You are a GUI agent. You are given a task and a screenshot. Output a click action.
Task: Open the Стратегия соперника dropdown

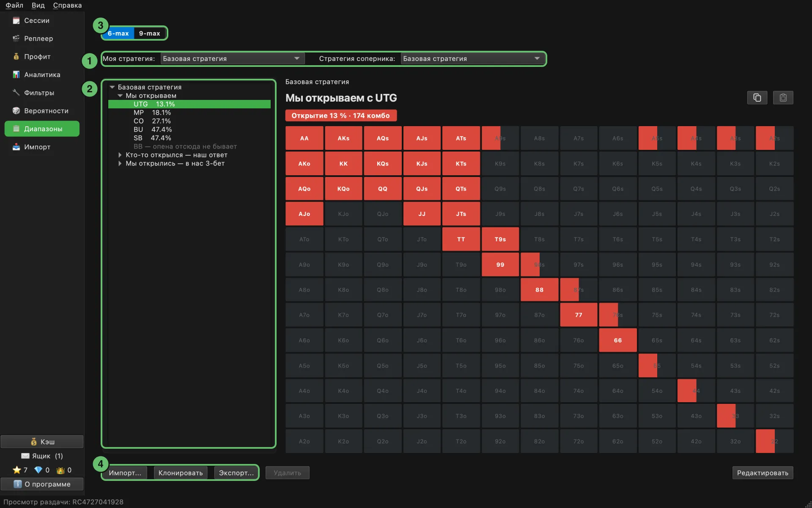tap(472, 58)
